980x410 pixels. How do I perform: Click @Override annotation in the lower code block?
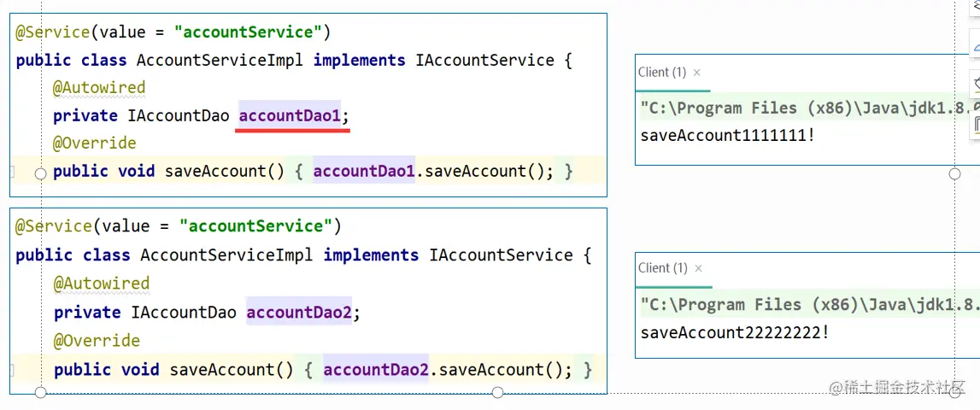(97, 341)
